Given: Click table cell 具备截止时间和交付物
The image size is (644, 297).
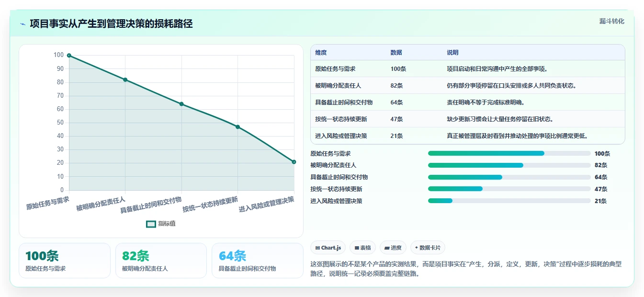Looking at the screenshot, I should click(344, 103).
